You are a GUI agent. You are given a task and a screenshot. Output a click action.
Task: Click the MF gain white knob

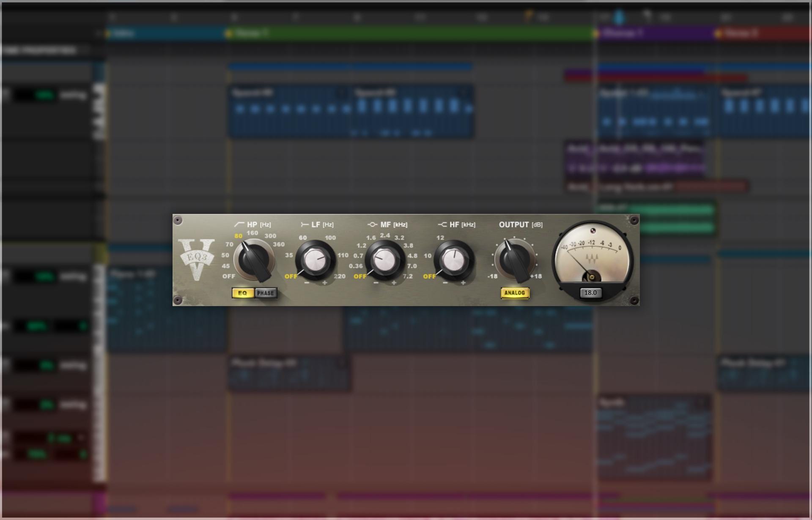pos(385,260)
